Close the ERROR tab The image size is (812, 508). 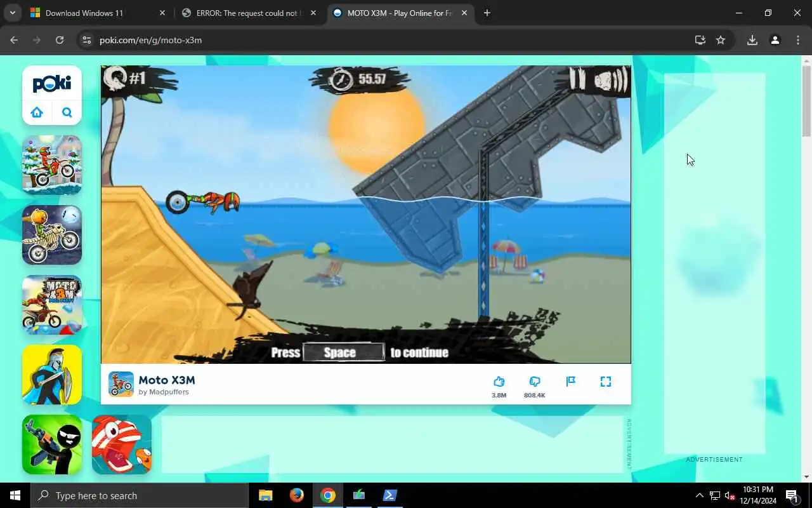pos(313,13)
